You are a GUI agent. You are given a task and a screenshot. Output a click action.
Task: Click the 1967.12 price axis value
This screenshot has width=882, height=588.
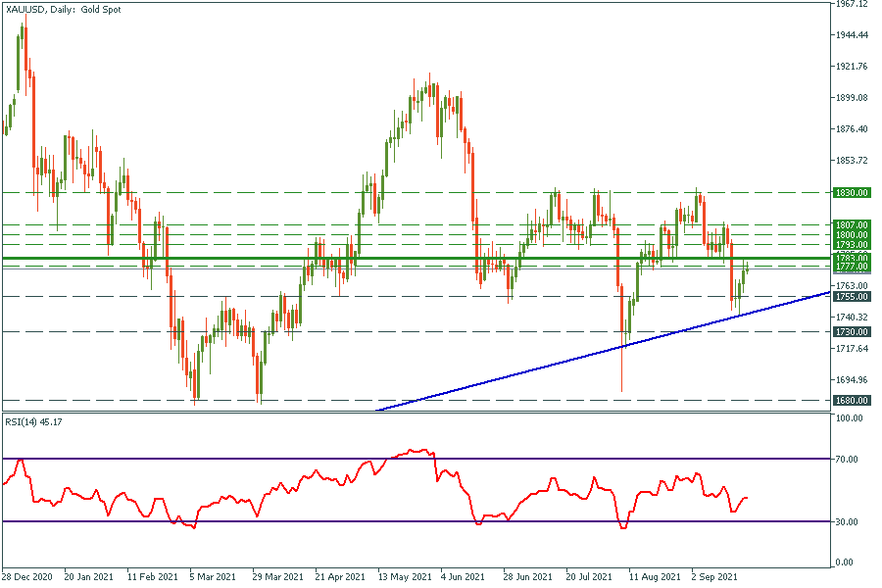pos(851,5)
